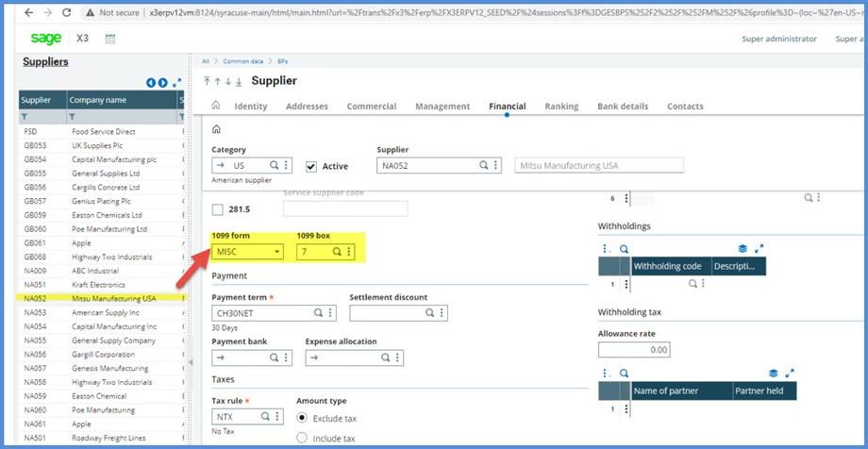Expand Withholdings grid to full screen

point(759,249)
